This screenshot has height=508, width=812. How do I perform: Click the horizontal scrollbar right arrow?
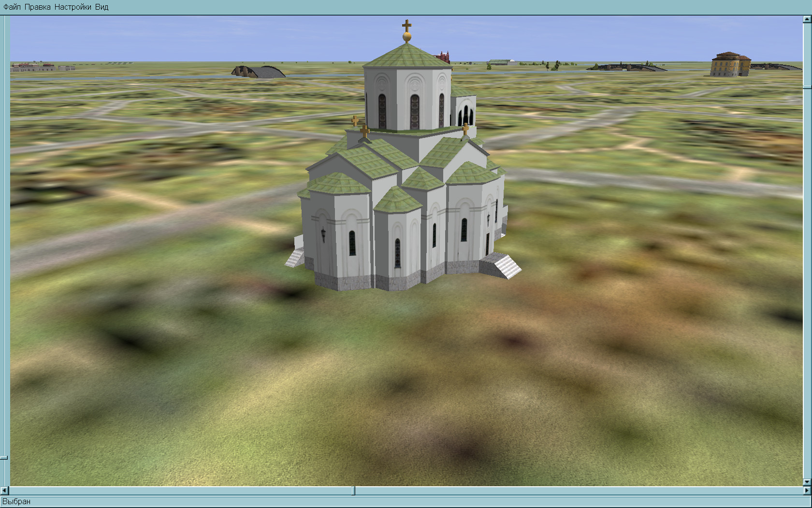point(807,491)
